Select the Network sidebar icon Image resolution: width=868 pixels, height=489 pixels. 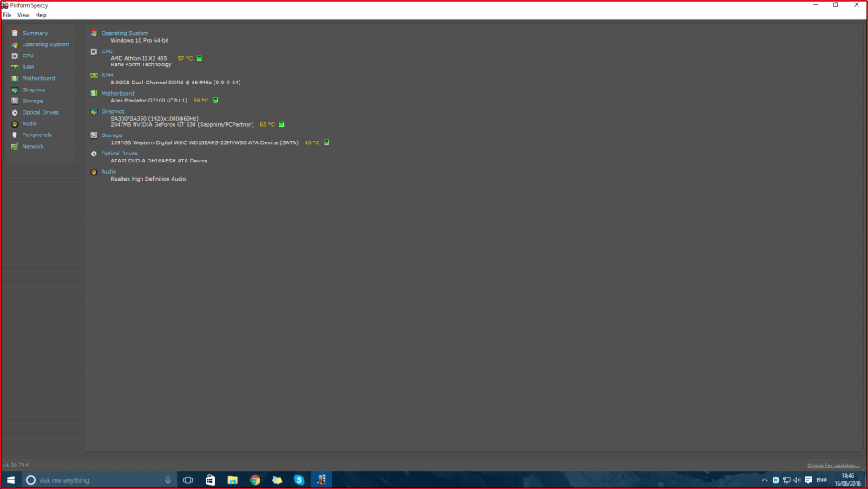tap(15, 146)
